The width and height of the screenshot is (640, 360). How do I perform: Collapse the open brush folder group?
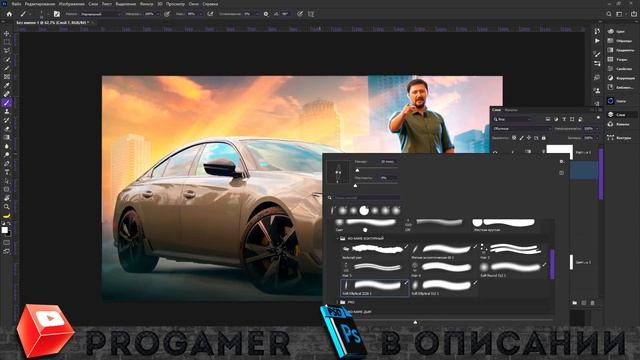pyautogui.click(x=338, y=238)
